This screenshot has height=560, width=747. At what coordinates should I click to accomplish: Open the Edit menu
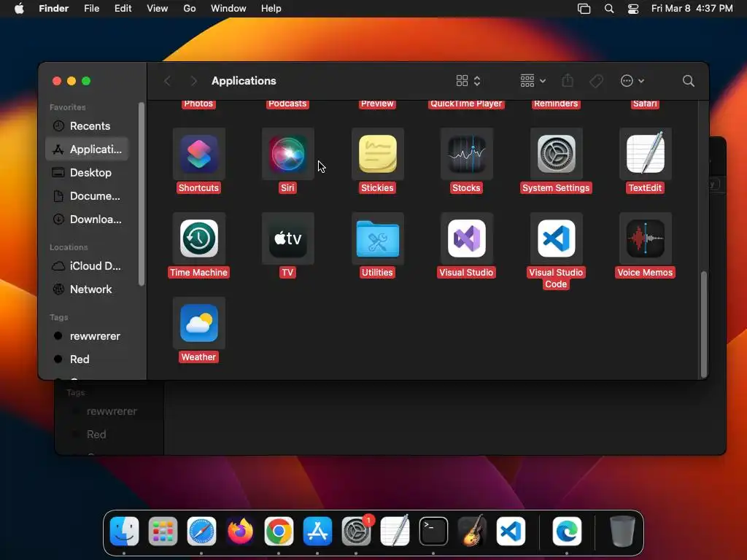(x=123, y=9)
